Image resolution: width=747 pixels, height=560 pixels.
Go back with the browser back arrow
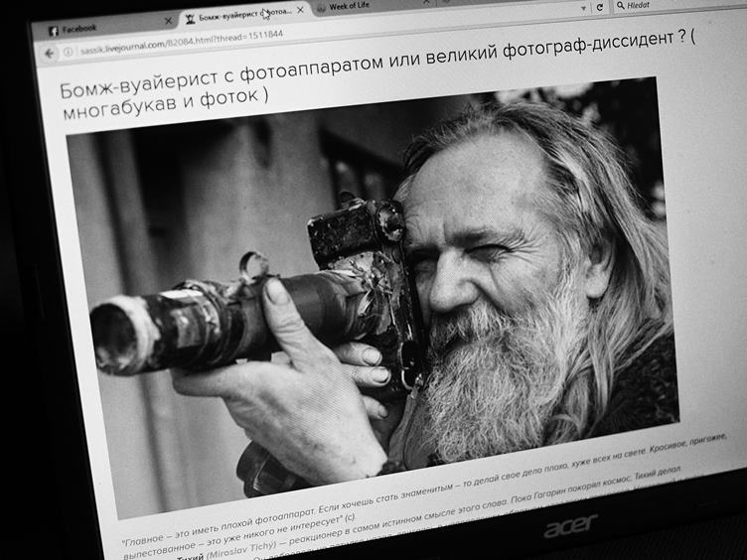click(x=49, y=54)
